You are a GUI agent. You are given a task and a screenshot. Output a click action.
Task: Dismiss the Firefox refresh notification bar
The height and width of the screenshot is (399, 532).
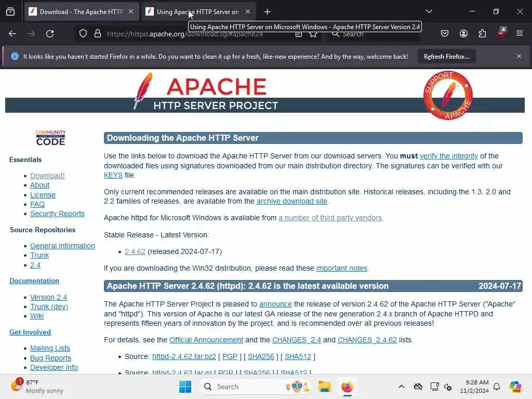[519, 56]
